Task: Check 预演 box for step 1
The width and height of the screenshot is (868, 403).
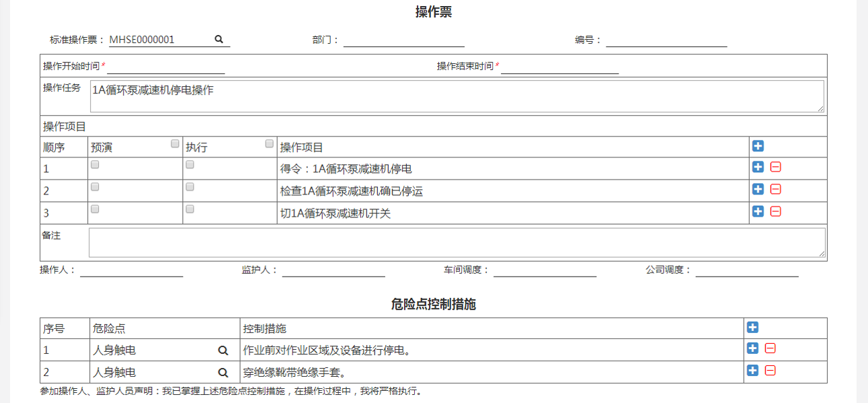Action: click(x=95, y=165)
